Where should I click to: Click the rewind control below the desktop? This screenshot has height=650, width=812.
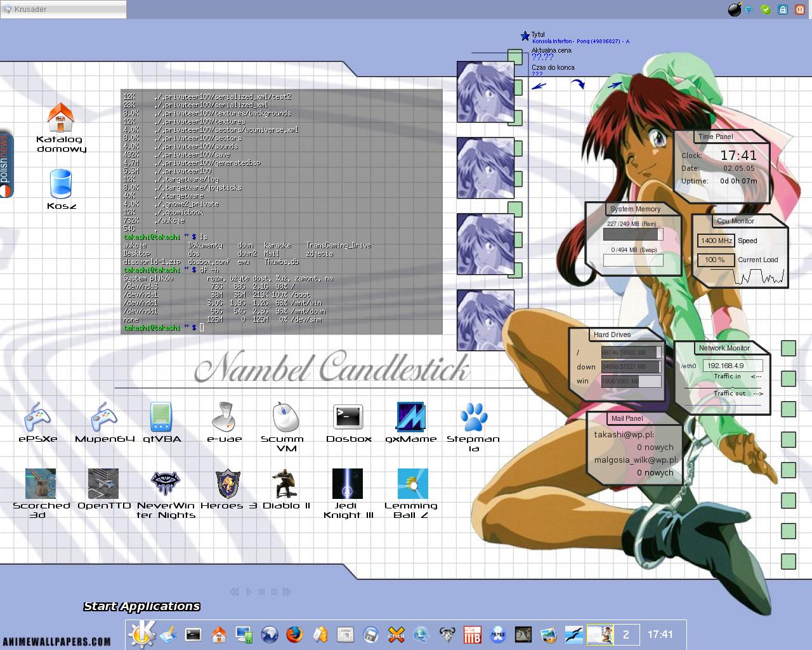(234, 592)
